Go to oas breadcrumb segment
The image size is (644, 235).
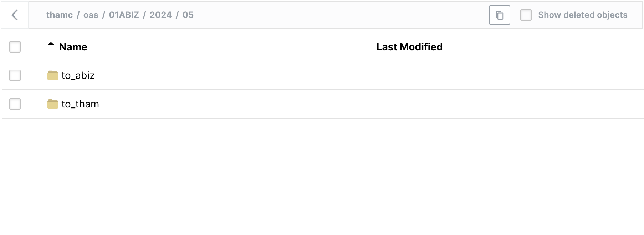pyautogui.click(x=91, y=15)
